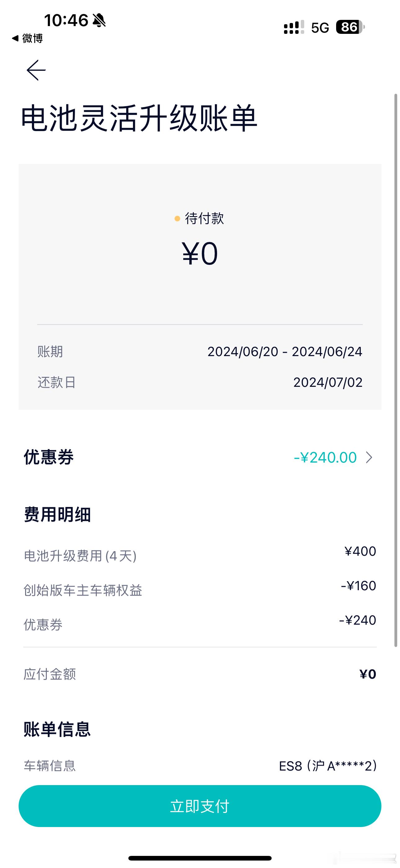
Task: Open coupon details chevron next to -¥240.00
Action: tap(369, 457)
